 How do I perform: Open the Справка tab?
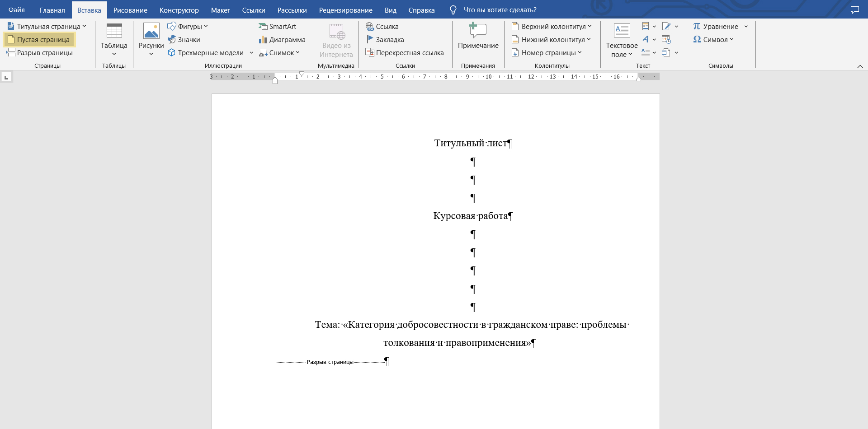[x=422, y=9]
